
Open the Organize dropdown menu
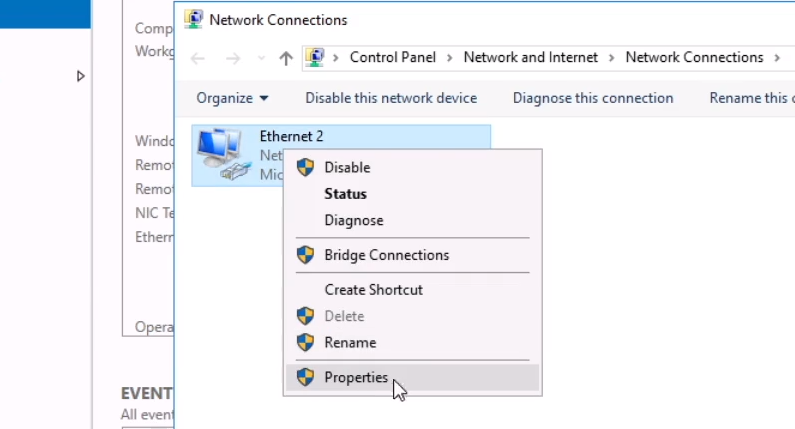(232, 98)
